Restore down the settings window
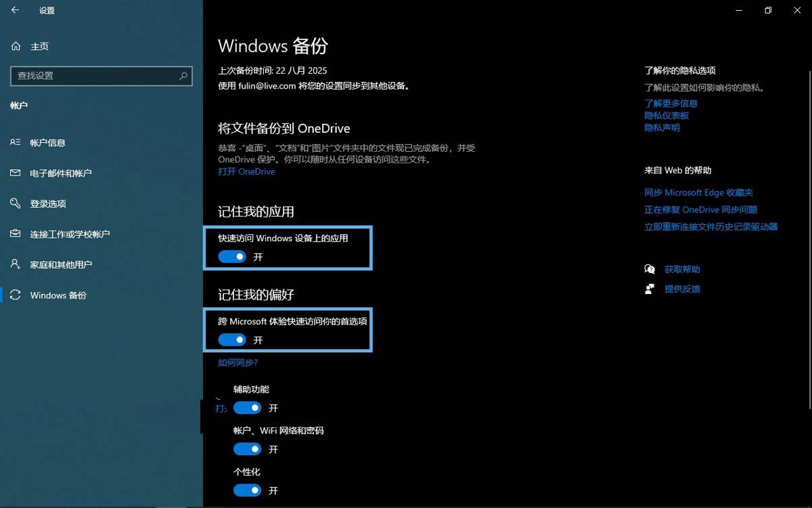The image size is (812, 508). point(768,10)
